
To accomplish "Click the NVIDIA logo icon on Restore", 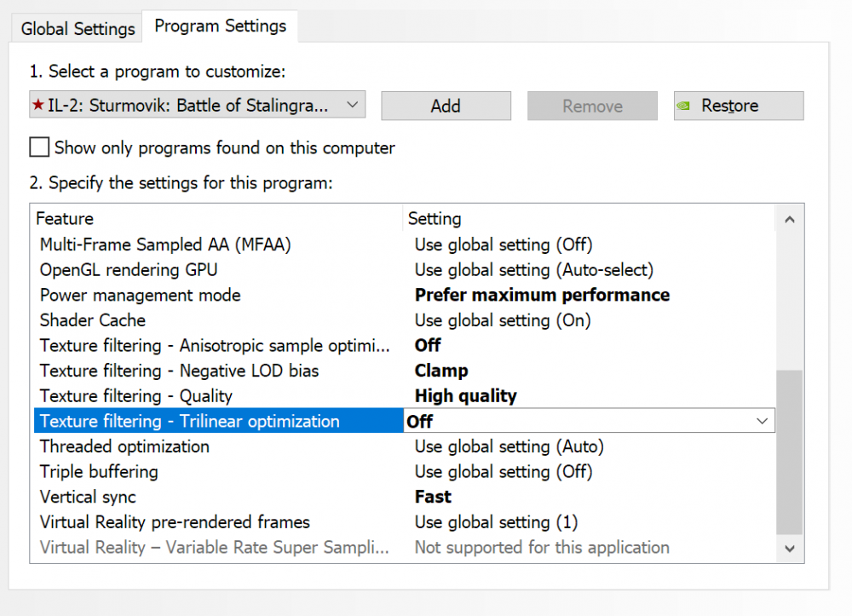I will (x=683, y=107).
